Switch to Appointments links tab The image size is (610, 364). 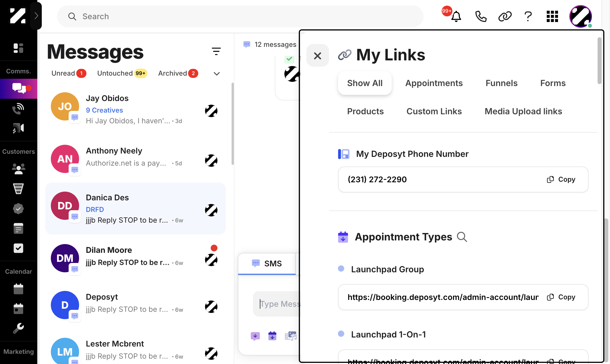[x=434, y=83]
